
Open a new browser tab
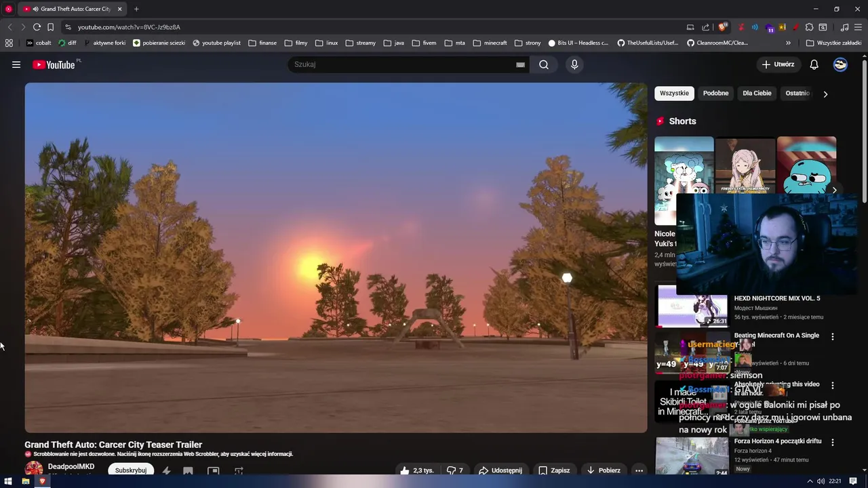136,9
